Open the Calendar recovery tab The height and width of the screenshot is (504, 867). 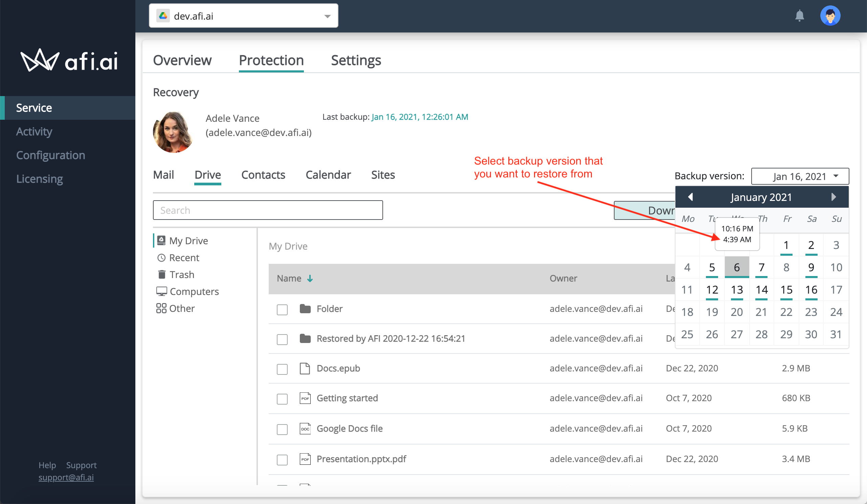click(328, 175)
